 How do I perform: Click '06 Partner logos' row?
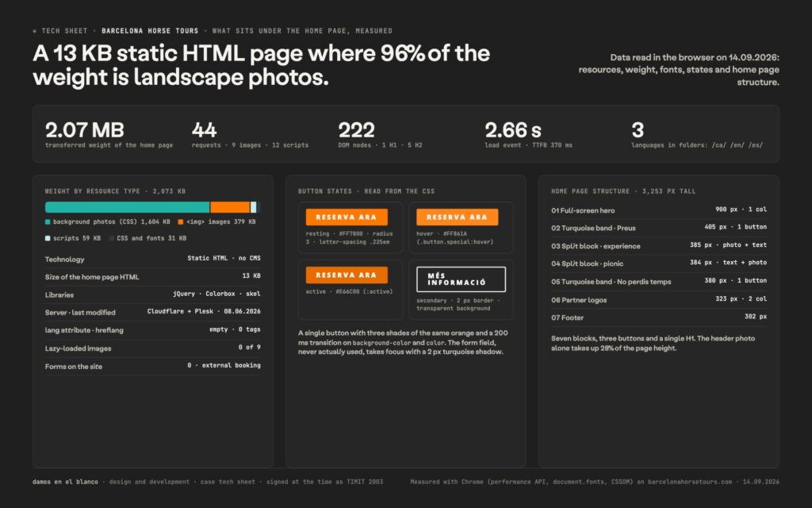point(659,299)
